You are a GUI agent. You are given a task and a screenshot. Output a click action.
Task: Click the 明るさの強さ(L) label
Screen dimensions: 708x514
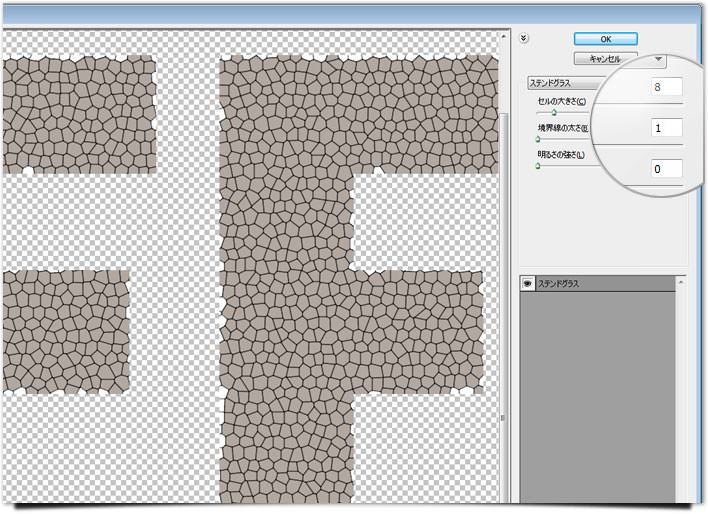point(561,155)
